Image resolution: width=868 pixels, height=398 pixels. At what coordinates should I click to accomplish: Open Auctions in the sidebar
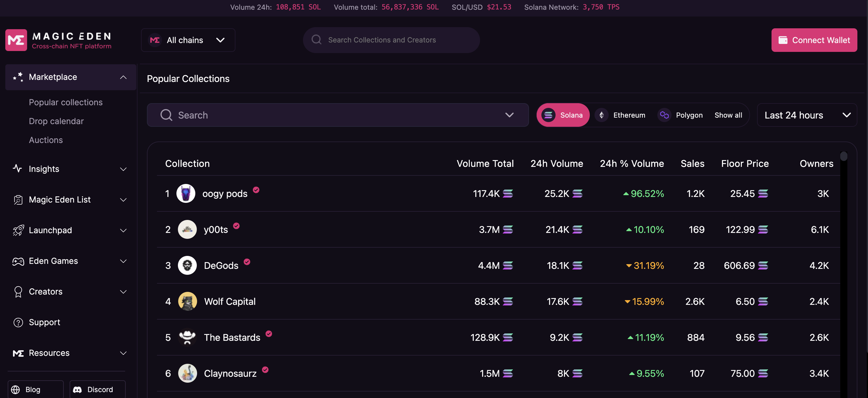[46, 140]
